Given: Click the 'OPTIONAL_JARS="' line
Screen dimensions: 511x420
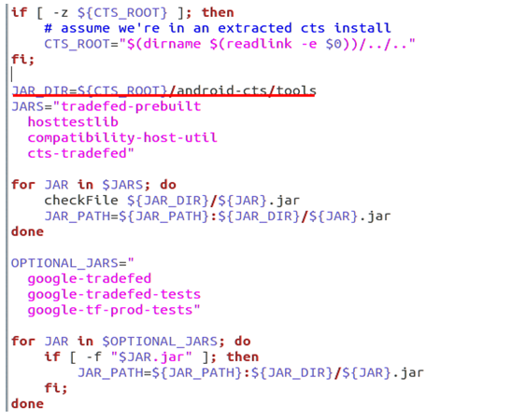Looking at the screenshot, I should click(x=72, y=263).
